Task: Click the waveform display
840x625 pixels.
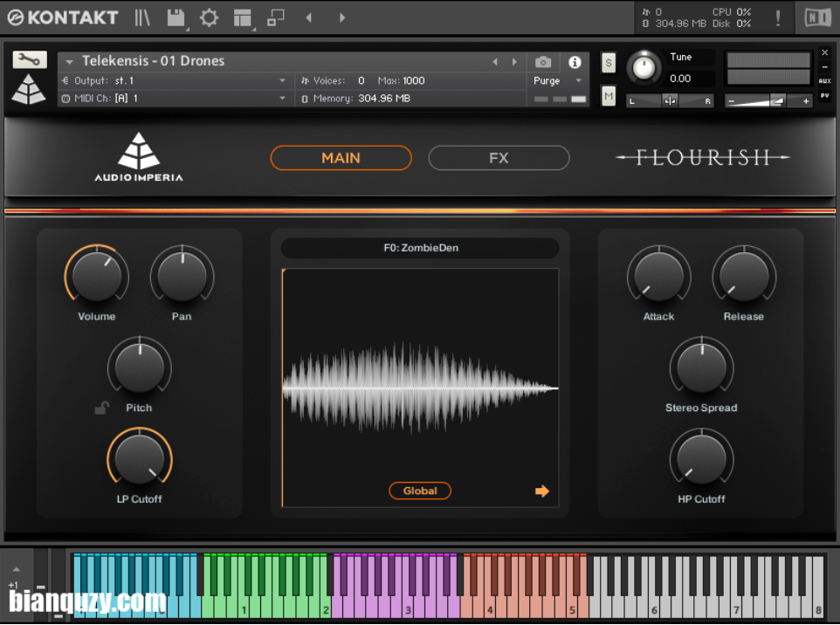Action: pos(420,388)
